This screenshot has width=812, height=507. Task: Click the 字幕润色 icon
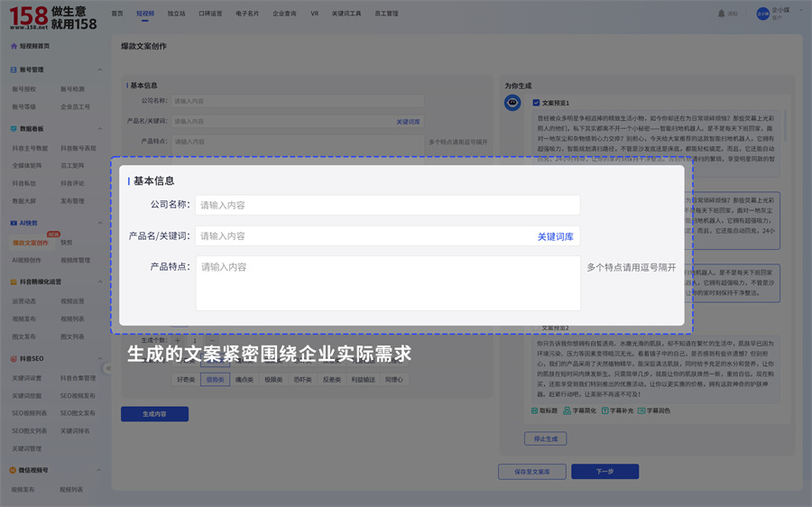click(x=641, y=410)
